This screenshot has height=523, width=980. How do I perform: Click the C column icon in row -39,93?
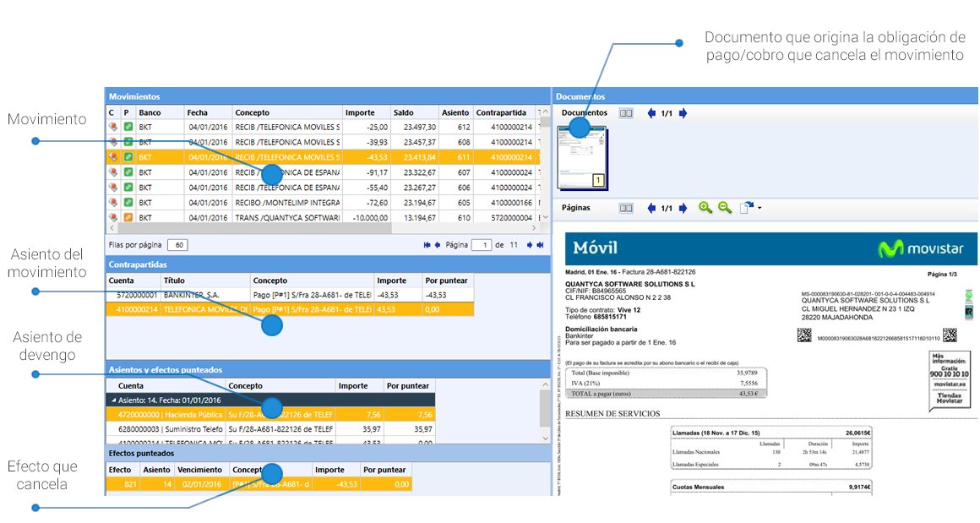(x=113, y=142)
